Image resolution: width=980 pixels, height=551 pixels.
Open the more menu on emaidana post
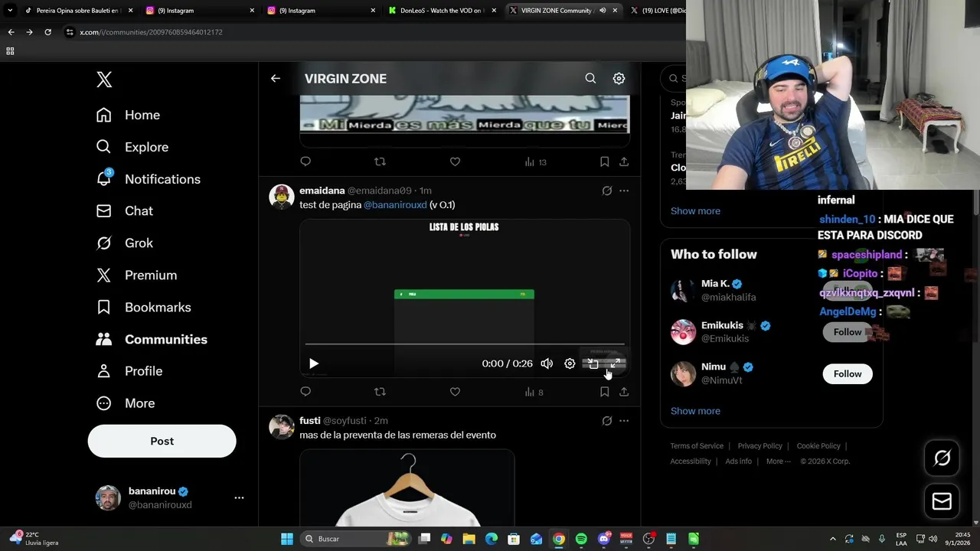[624, 191]
